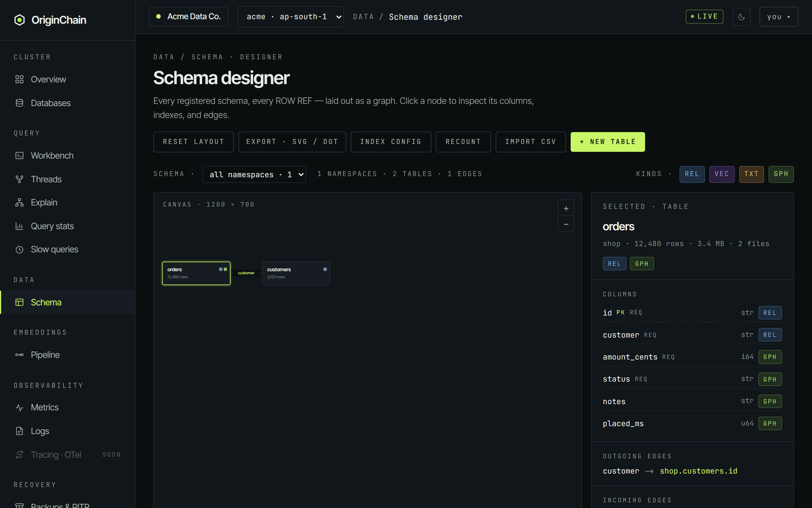Click the Workbench terminal icon
This screenshot has height=508, width=812.
pos(20,155)
